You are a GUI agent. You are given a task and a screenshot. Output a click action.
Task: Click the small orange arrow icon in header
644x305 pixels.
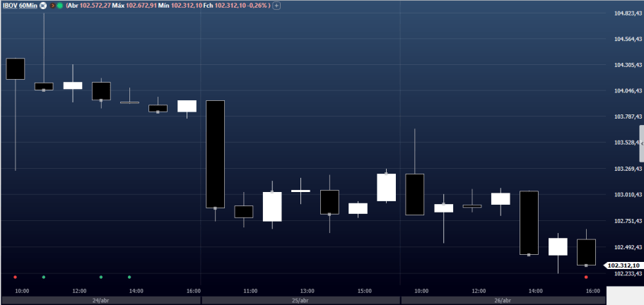click(52, 5)
